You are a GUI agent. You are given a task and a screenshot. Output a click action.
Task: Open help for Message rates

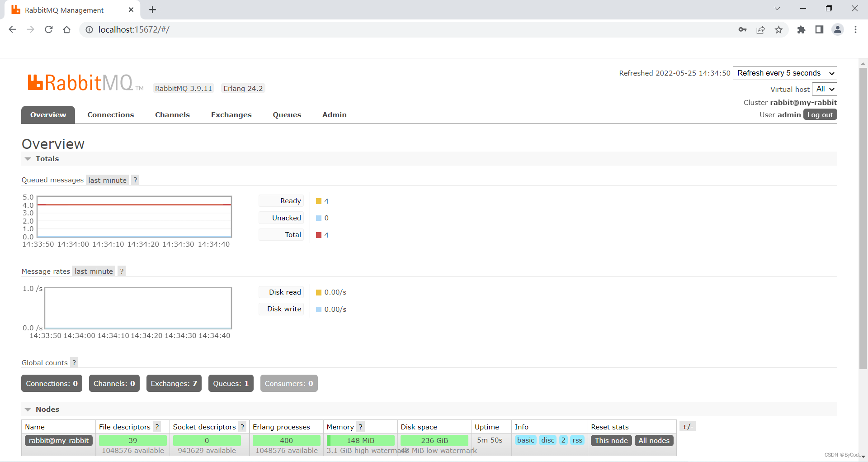[122, 271]
